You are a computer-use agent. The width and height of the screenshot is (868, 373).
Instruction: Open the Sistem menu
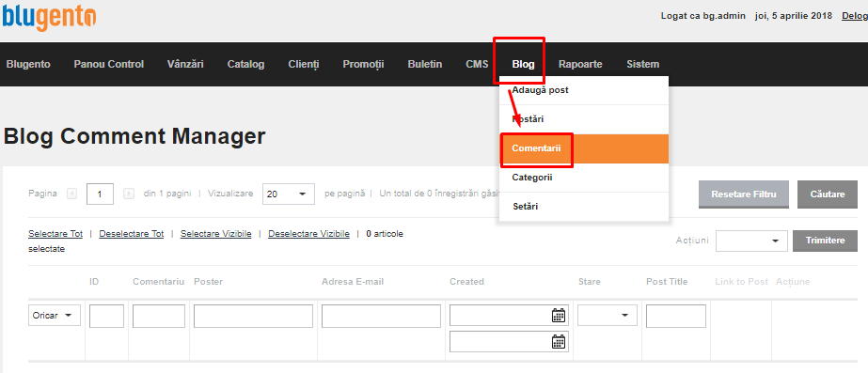point(642,64)
